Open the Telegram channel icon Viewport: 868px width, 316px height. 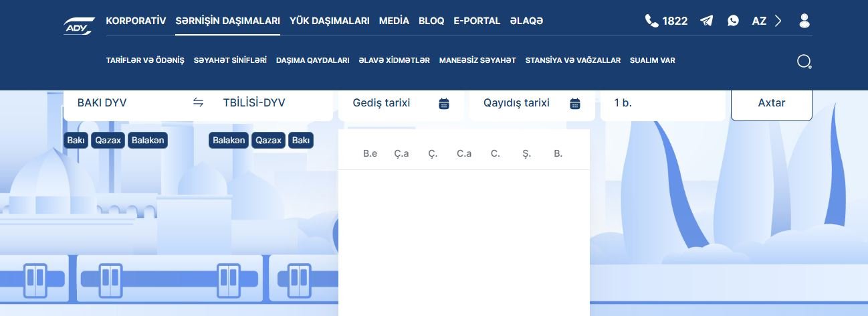706,21
